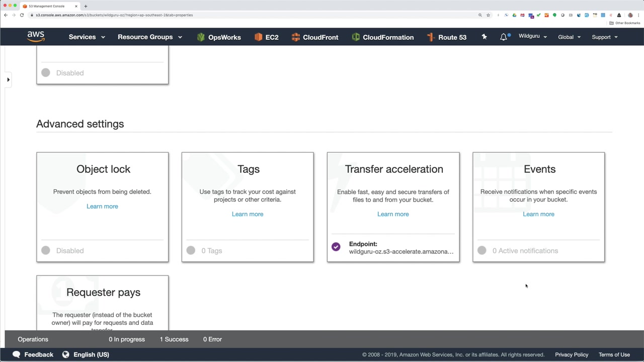Change language via English (US)
The image size is (644, 362).
click(x=86, y=354)
